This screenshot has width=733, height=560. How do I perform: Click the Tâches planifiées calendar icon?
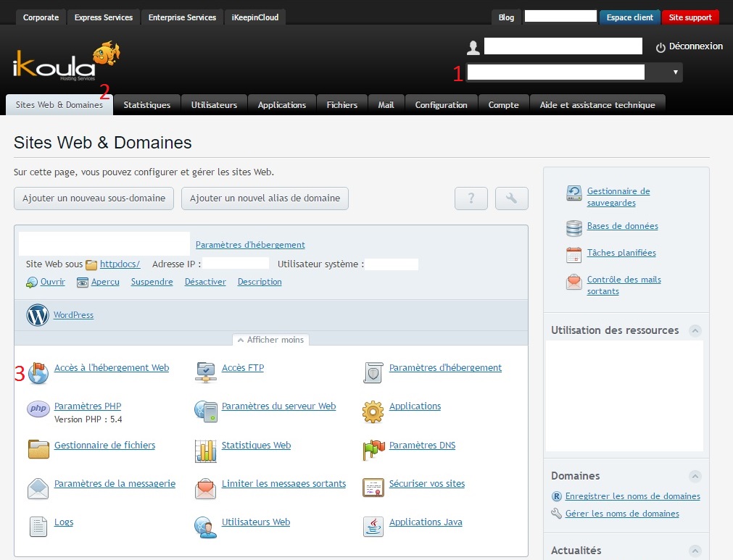point(574,254)
